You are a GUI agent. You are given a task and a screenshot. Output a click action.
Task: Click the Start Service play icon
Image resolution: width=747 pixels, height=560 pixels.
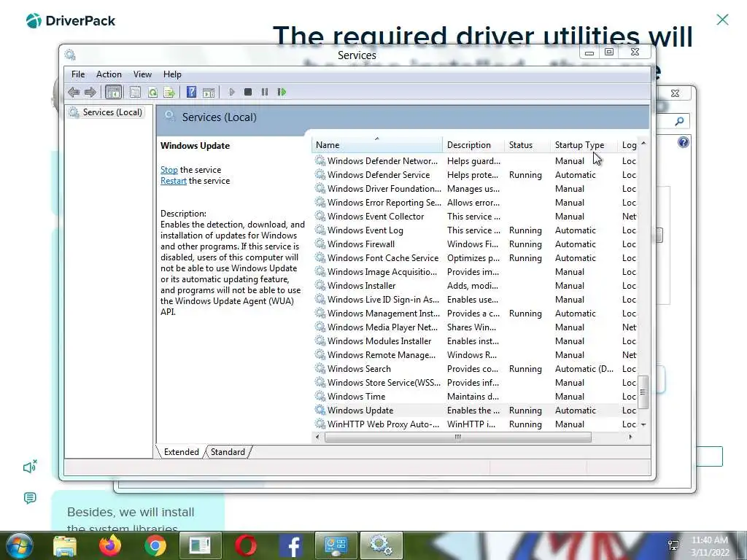click(231, 92)
